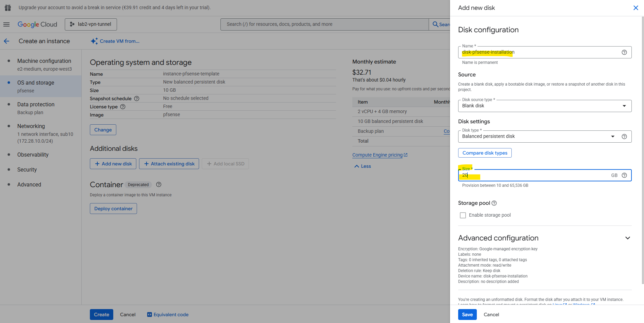
Task: Click the Snapshot schedule help icon
Action: [137, 98]
